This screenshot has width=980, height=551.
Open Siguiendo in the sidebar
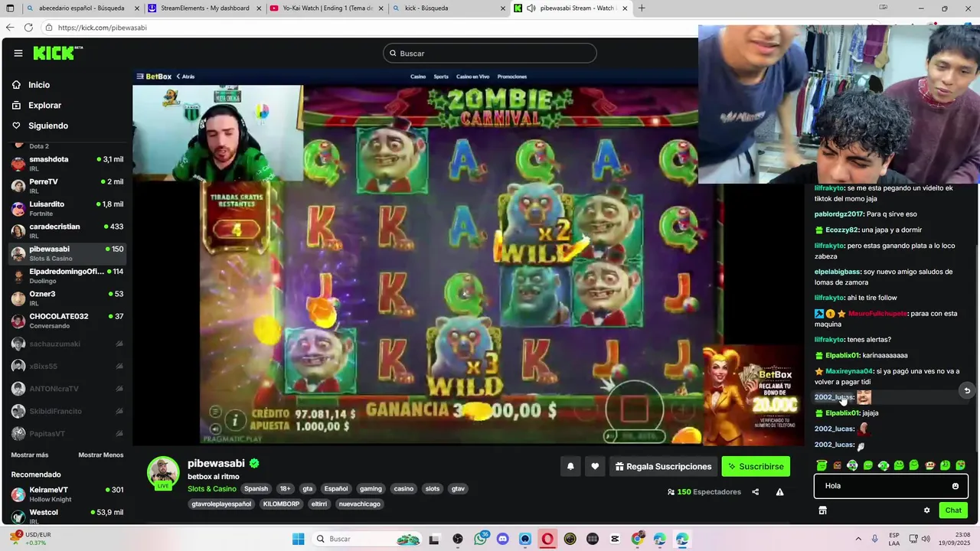[x=48, y=126]
